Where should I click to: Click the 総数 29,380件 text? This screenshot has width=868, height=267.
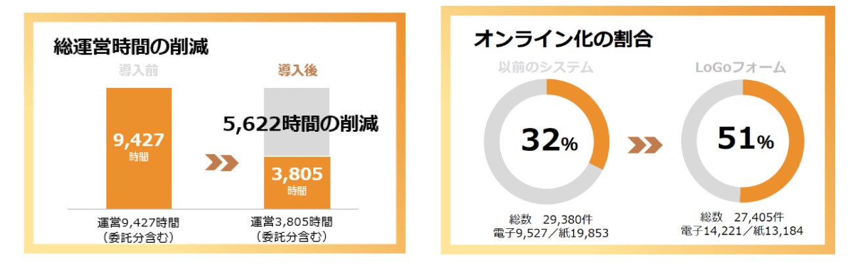[x=547, y=218]
